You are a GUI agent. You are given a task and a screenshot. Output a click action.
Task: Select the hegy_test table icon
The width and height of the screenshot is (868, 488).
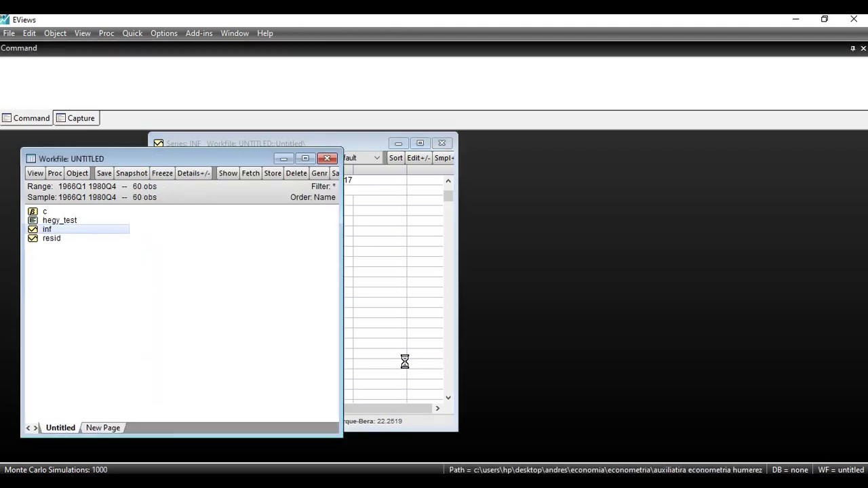(x=33, y=220)
